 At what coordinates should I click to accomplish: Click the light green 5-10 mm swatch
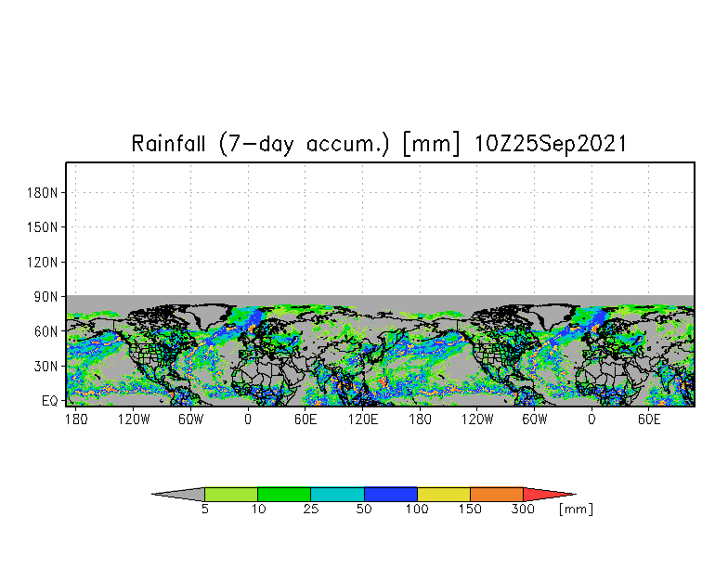tap(231, 494)
